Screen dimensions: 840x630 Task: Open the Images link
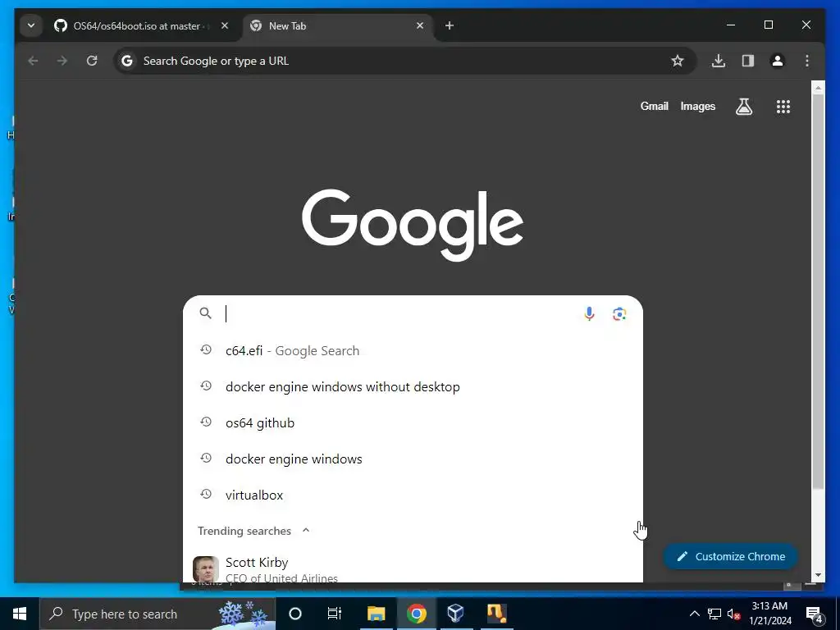697,106
